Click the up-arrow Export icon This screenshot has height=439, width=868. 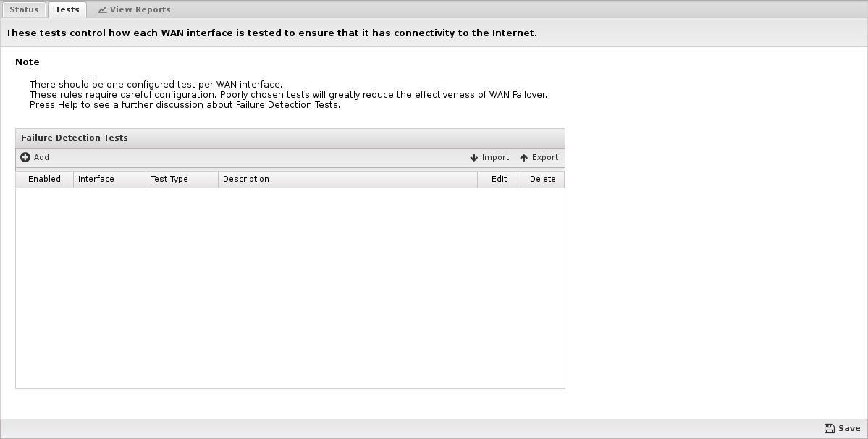pyautogui.click(x=523, y=158)
